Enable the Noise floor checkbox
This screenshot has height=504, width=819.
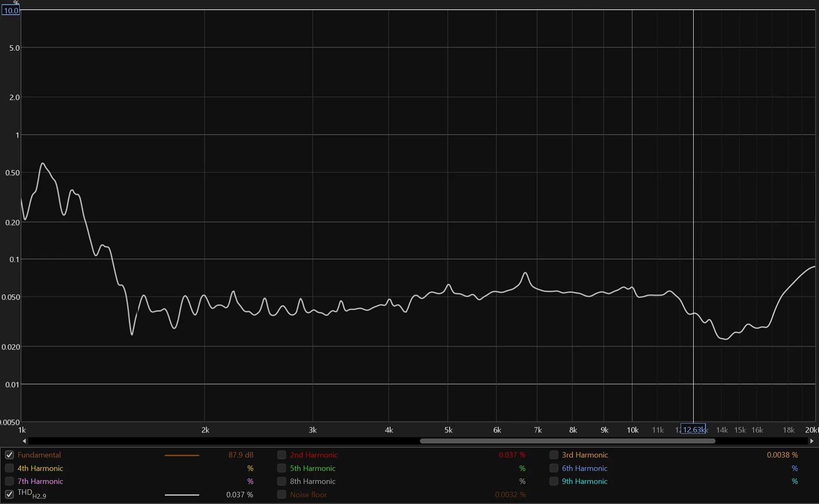[281, 495]
